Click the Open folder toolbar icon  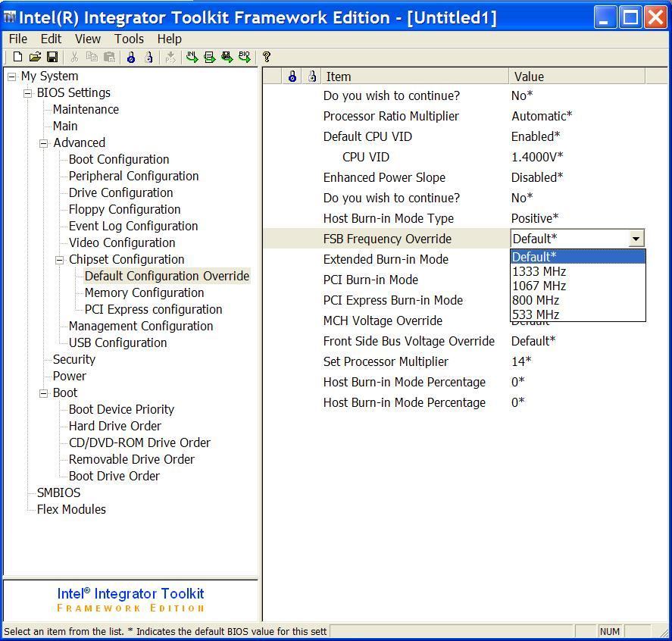click(35, 57)
